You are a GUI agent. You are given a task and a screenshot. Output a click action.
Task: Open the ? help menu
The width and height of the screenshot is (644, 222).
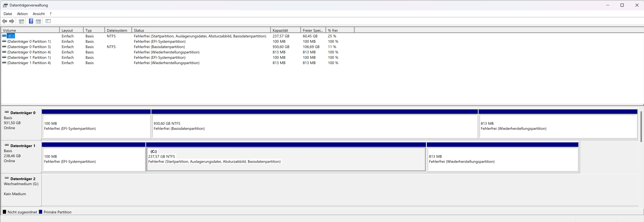tap(50, 14)
